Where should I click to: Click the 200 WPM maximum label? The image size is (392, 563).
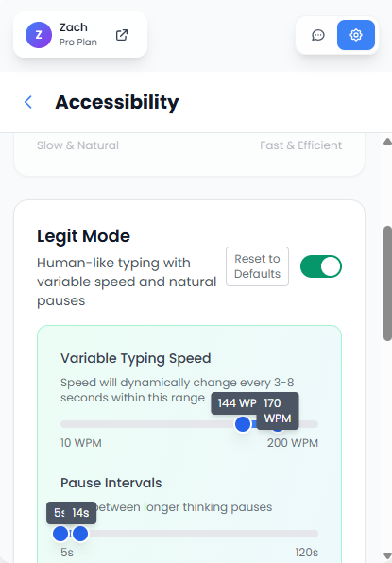[293, 443]
